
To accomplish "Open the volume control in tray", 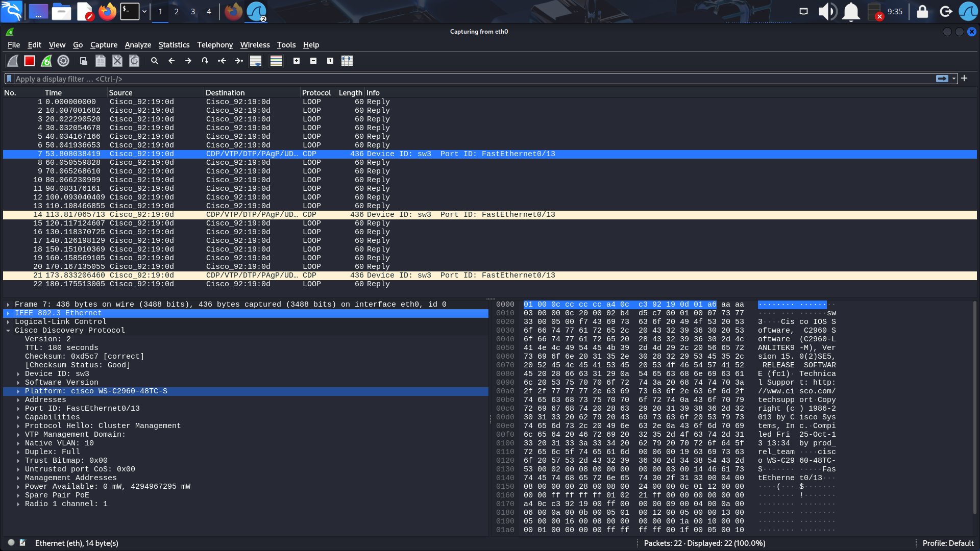I will pos(827,11).
